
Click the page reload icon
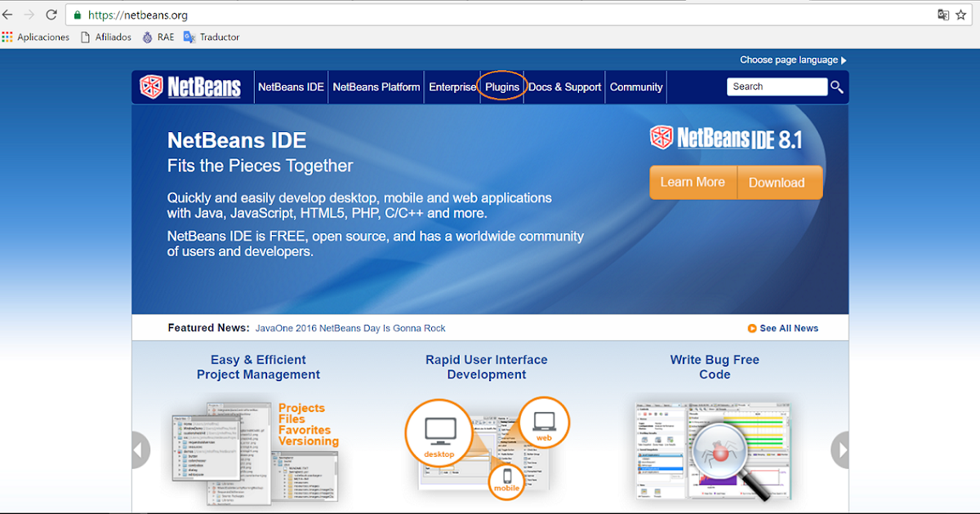tap(51, 14)
